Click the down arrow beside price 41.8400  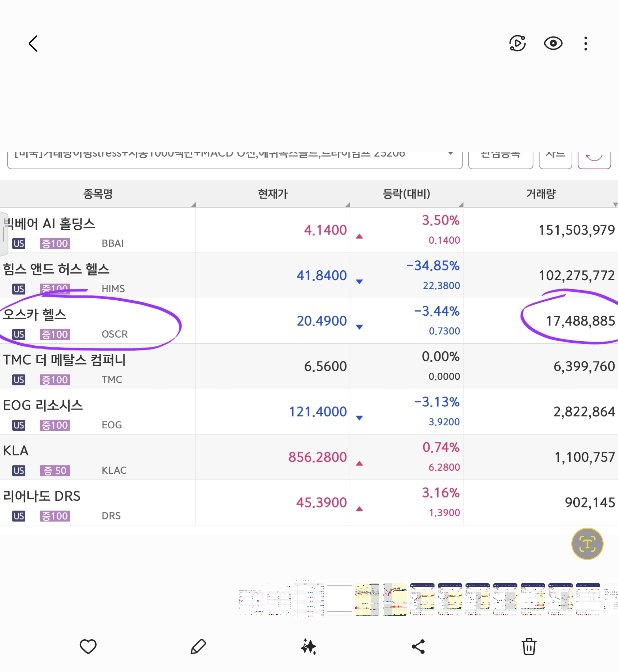359,282
